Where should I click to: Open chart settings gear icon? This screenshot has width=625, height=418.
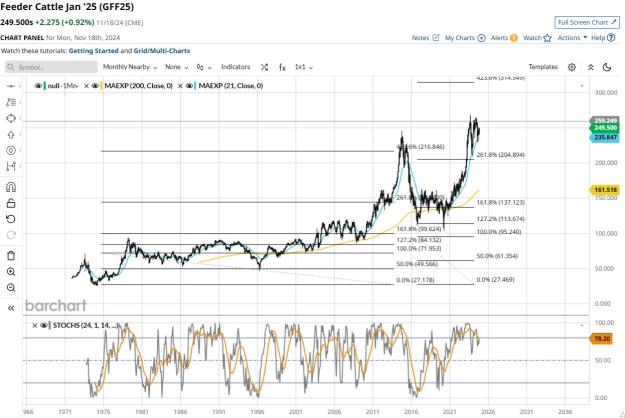click(x=572, y=67)
